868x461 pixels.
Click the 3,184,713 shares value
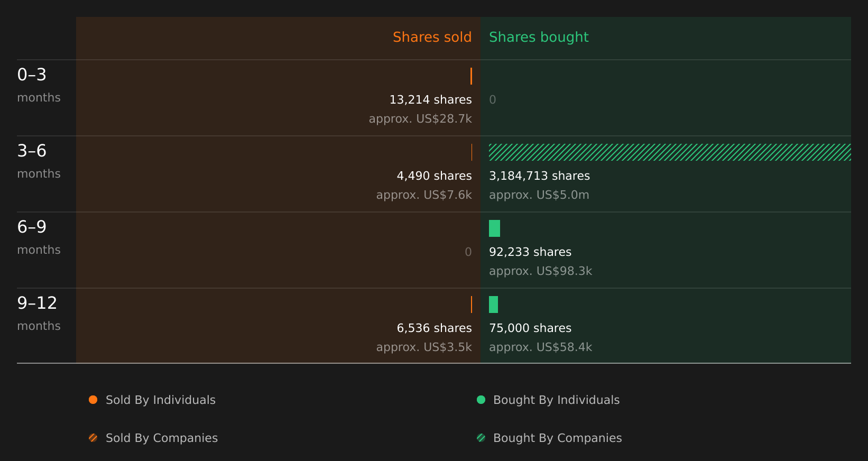tap(539, 176)
